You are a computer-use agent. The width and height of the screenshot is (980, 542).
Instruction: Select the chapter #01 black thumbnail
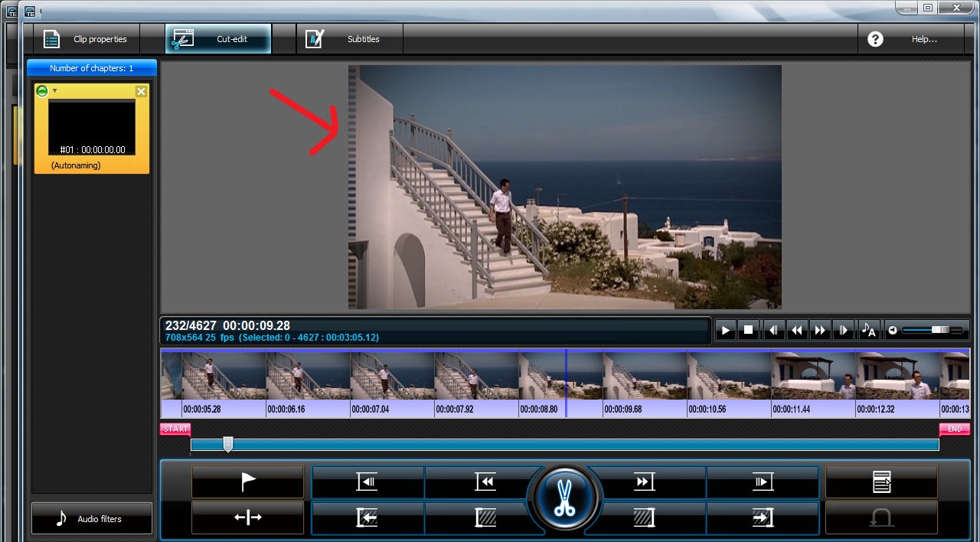pyautogui.click(x=92, y=127)
